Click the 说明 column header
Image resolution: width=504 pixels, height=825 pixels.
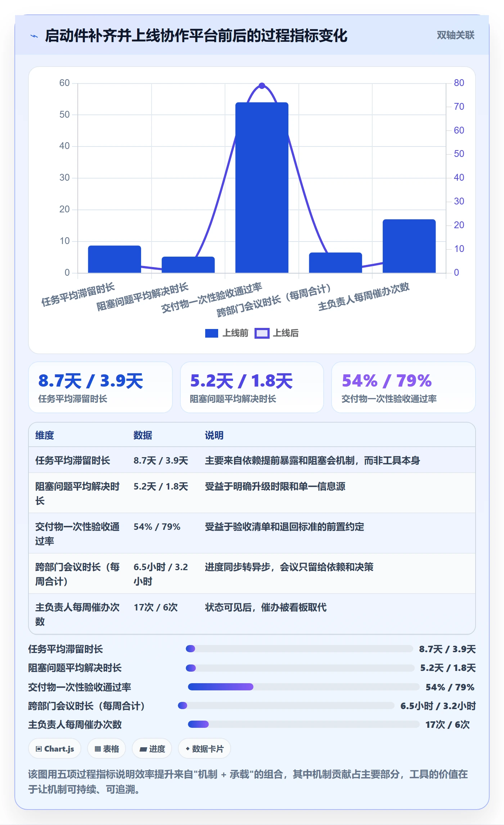(x=214, y=435)
